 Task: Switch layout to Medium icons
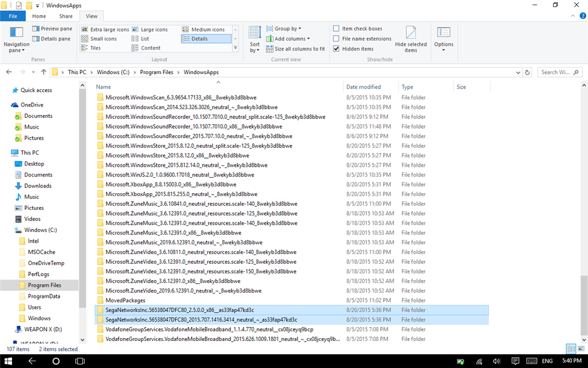(x=204, y=29)
